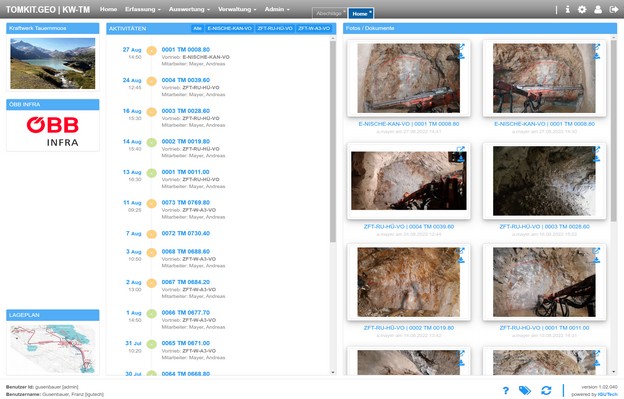624x399 pixels.
Task: Click down arrow of activities scrollbar
Action: click(x=333, y=372)
